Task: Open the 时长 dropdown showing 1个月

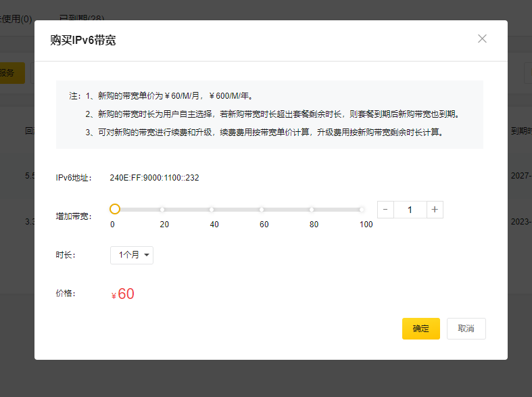Action: point(132,255)
